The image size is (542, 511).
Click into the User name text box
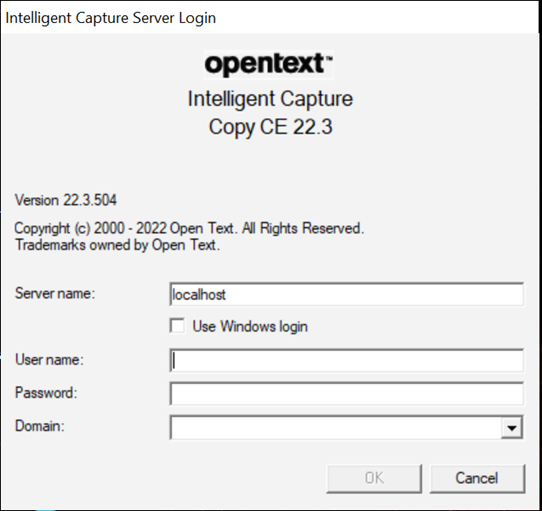pos(347,361)
